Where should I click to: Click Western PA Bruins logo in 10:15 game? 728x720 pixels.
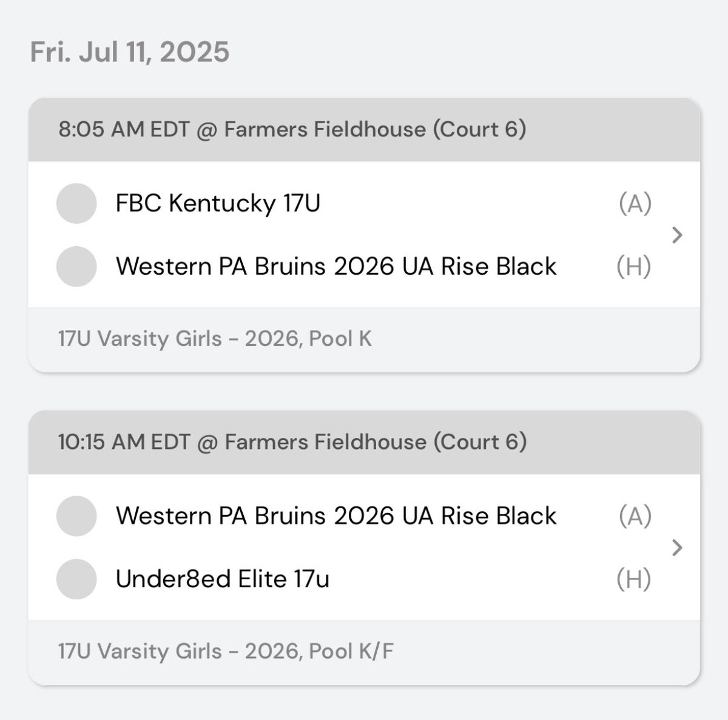click(76, 516)
